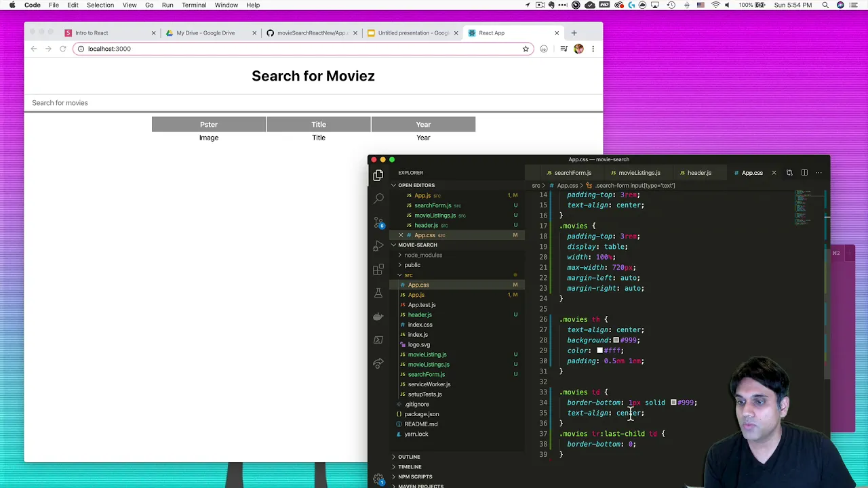Close the React App browser tab
Viewport: 868px width, 488px height.
click(x=557, y=33)
